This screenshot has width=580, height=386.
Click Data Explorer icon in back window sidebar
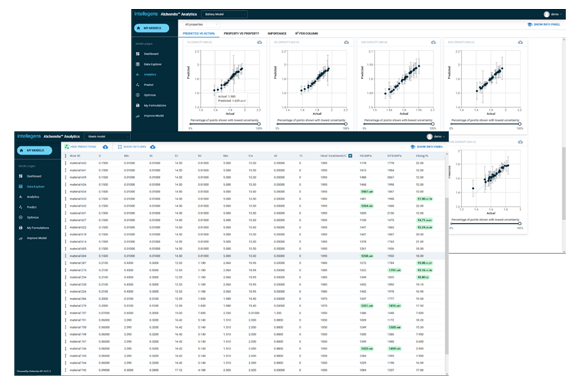click(x=138, y=64)
